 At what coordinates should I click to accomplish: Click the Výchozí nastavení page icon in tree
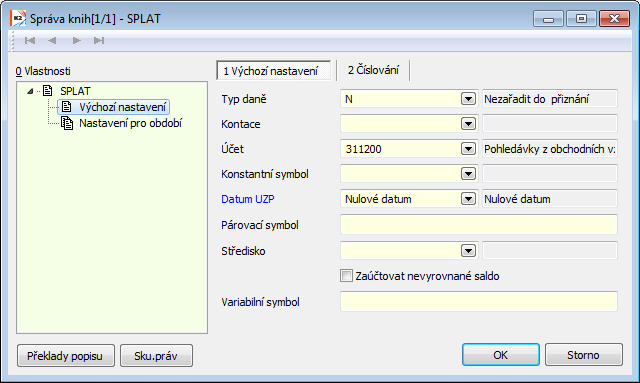pyautogui.click(x=67, y=107)
